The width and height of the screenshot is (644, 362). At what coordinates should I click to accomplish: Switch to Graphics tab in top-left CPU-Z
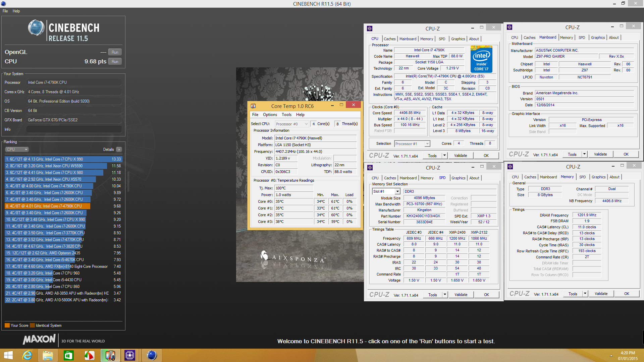[x=458, y=39]
